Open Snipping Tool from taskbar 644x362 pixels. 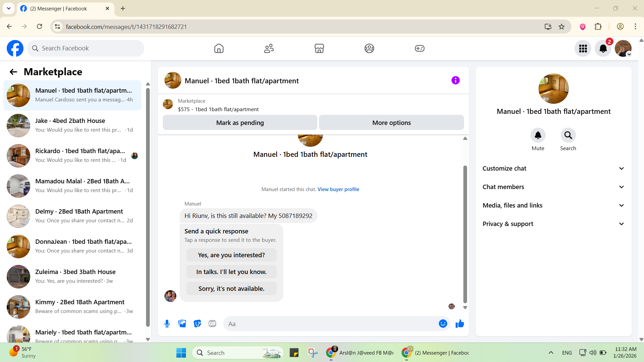click(x=312, y=353)
